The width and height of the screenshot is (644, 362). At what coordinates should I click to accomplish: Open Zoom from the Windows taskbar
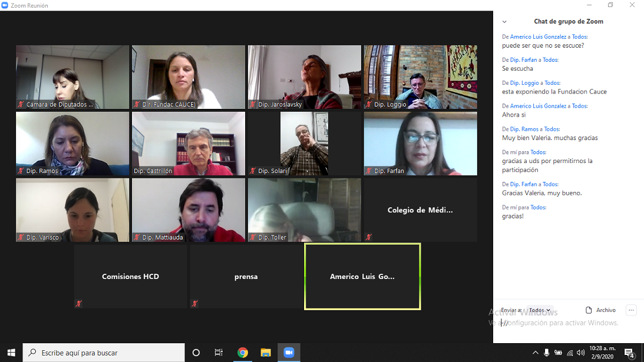(289, 353)
